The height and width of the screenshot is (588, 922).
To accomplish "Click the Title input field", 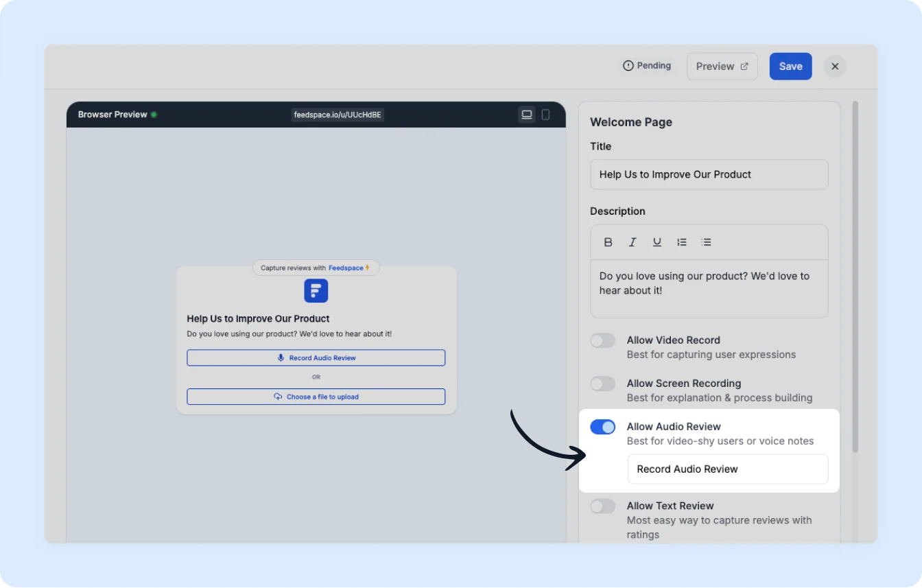I will [709, 174].
